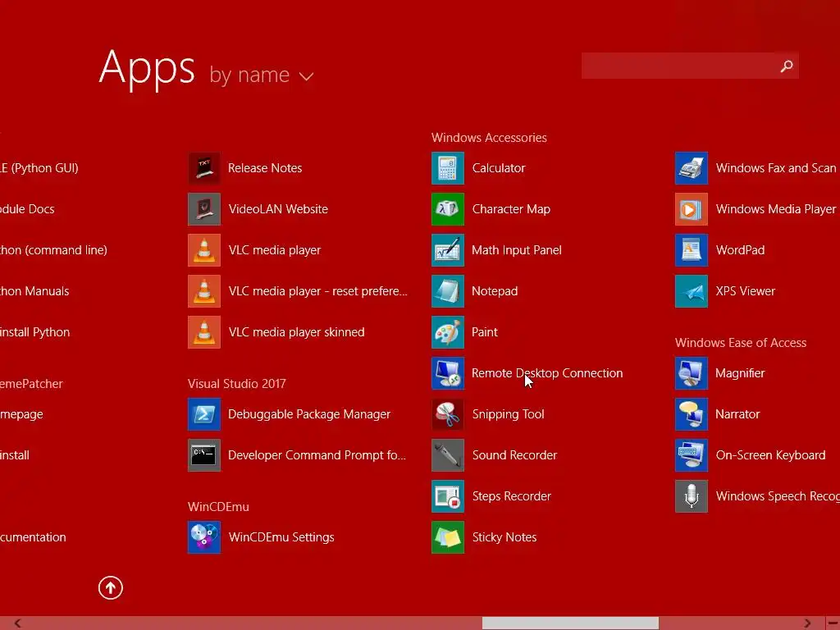The image size is (840, 630).
Task: Click the scrollbar right arrow
Action: click(x=807, y=623)
